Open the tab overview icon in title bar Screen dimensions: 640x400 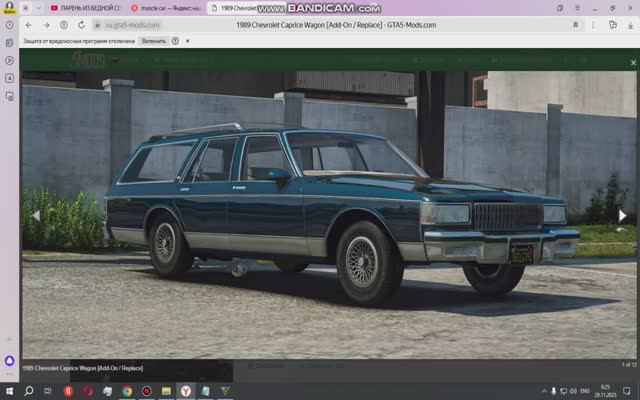point(560,8)
